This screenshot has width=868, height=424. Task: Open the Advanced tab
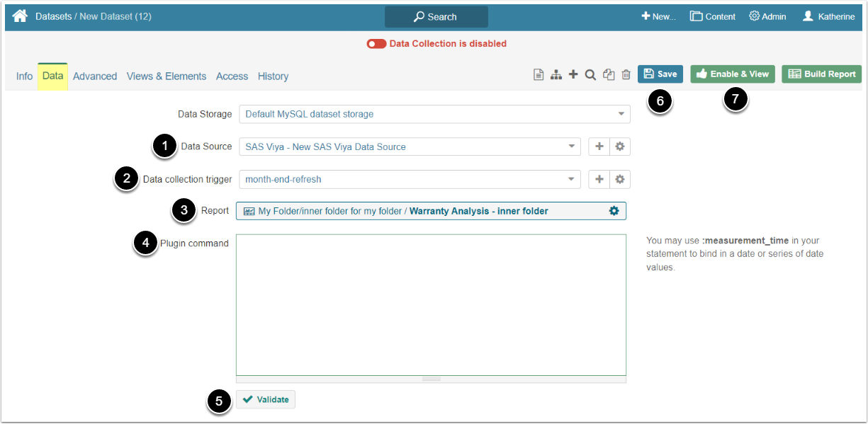pos(95,76)
